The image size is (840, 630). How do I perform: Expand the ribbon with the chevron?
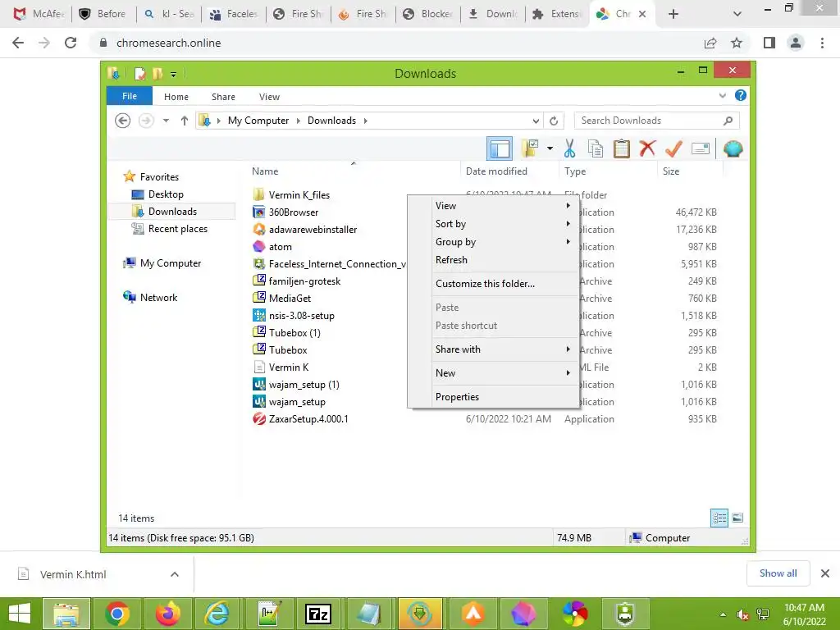pyautogui.click(x=722, y=95)
